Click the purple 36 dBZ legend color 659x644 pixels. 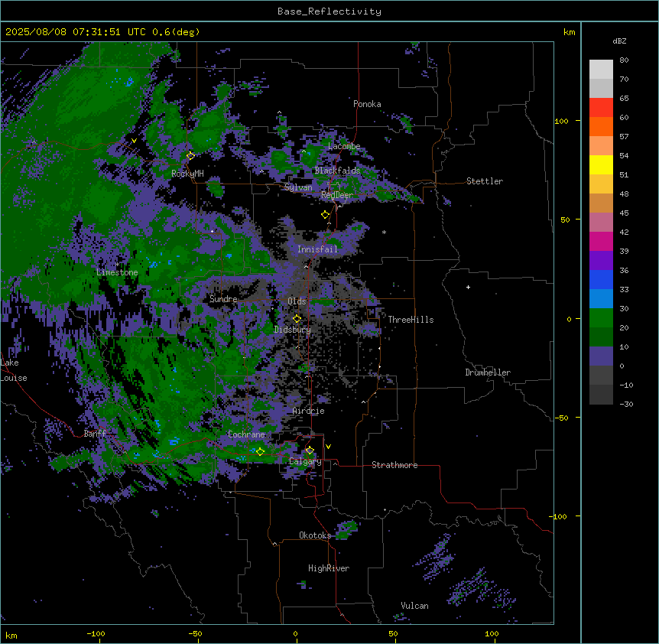coord(601,261)
